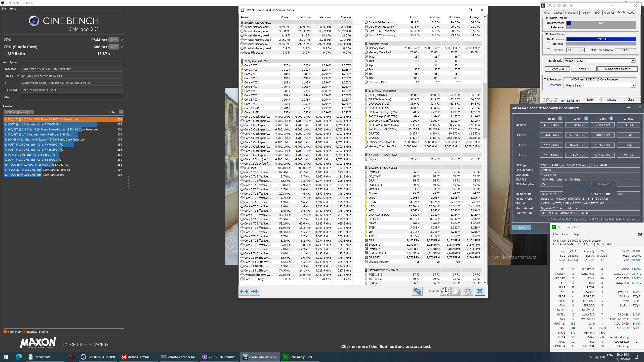Open the Threads count dropdown in CPU-Z
The height and width of the screenshot is (362, 644).
tap(582, 50)
